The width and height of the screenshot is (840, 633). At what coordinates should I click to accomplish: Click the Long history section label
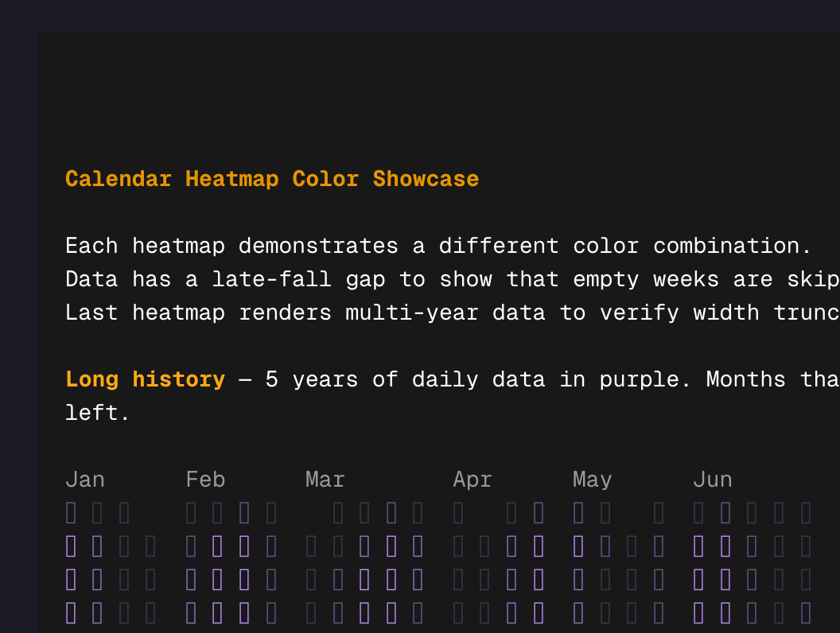[x=145, y=379]
